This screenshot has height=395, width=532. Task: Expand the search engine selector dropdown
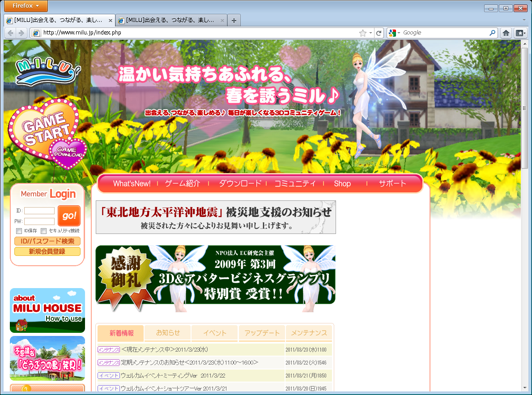point(395,33)
